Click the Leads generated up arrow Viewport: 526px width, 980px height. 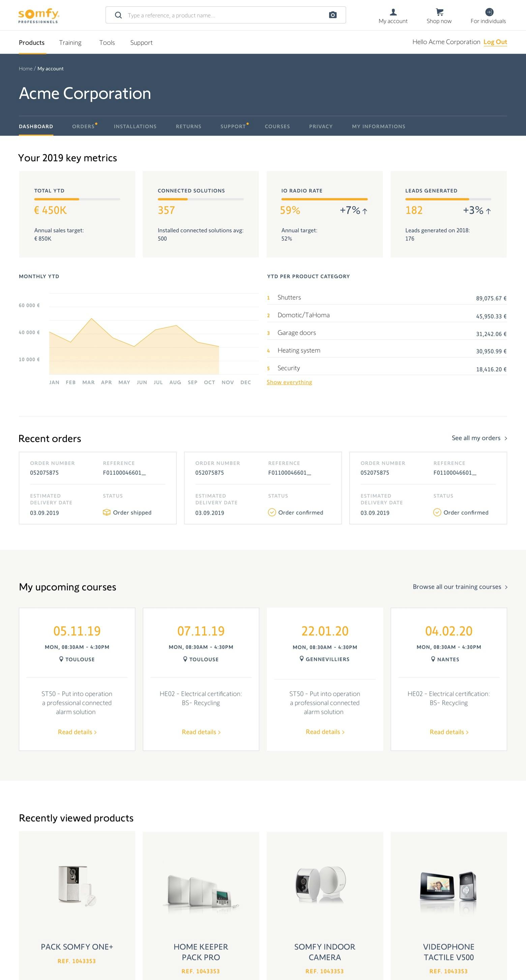(488, 211)
